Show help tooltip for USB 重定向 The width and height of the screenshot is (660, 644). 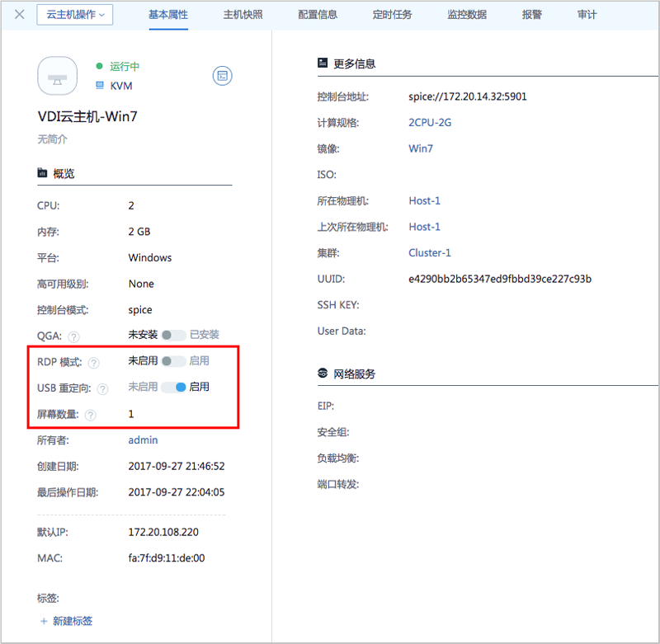[x=102, y=388]
